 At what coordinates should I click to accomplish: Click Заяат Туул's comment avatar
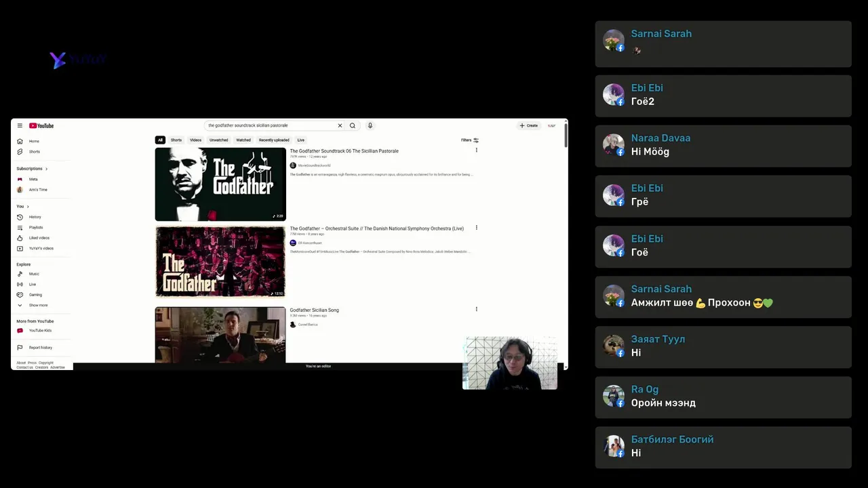point(614,346)
